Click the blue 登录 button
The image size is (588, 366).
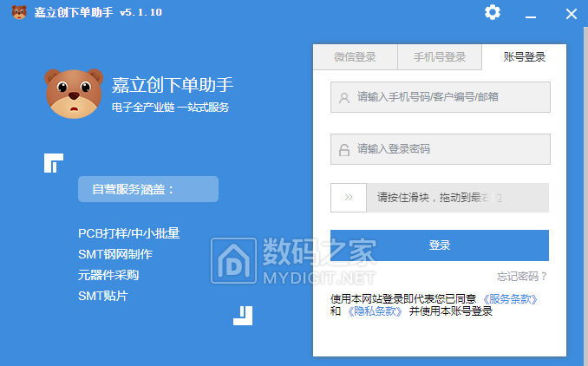pos(440,245)
